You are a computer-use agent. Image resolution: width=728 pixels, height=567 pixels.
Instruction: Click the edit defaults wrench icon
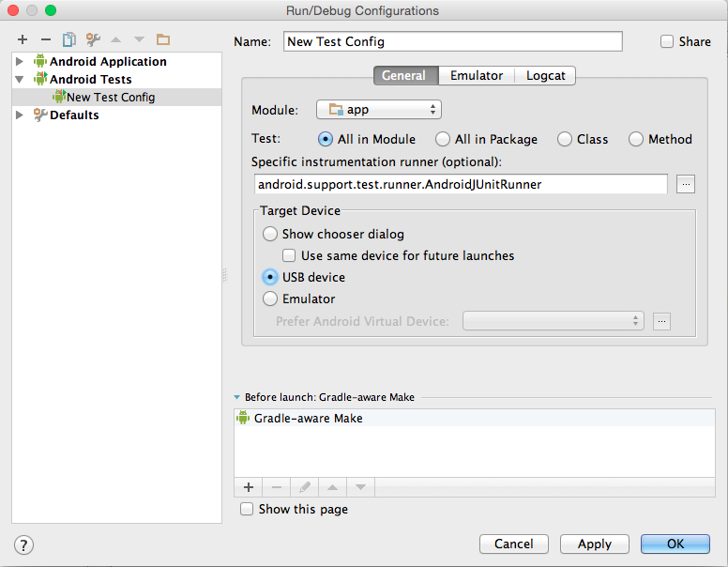click(x=92, y=39)
